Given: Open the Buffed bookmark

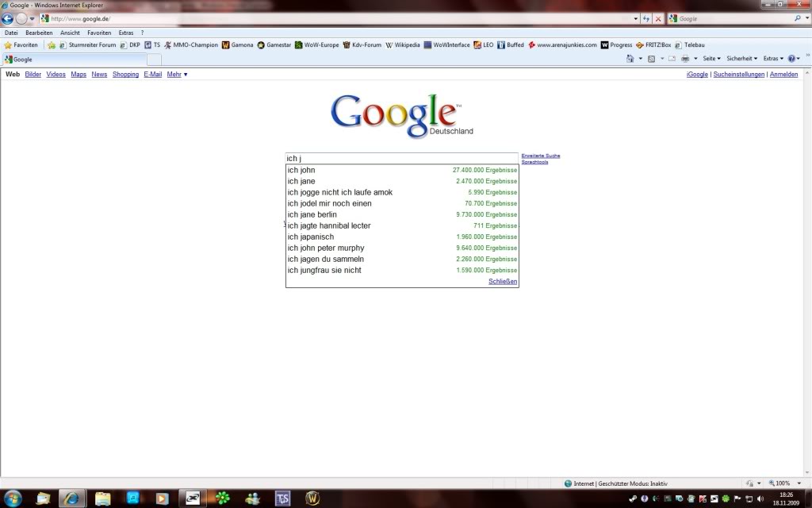Looking at the screenshot, I should pyautogui.click(x=510, y=45).
